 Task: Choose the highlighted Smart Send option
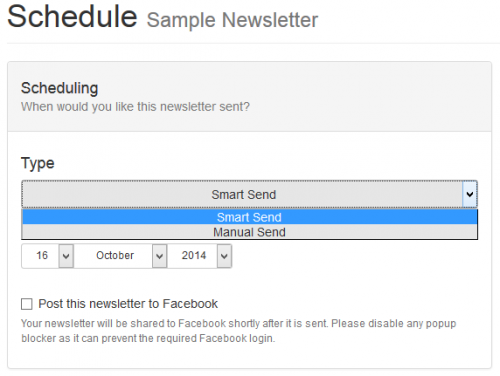click(x=250, y=217)
